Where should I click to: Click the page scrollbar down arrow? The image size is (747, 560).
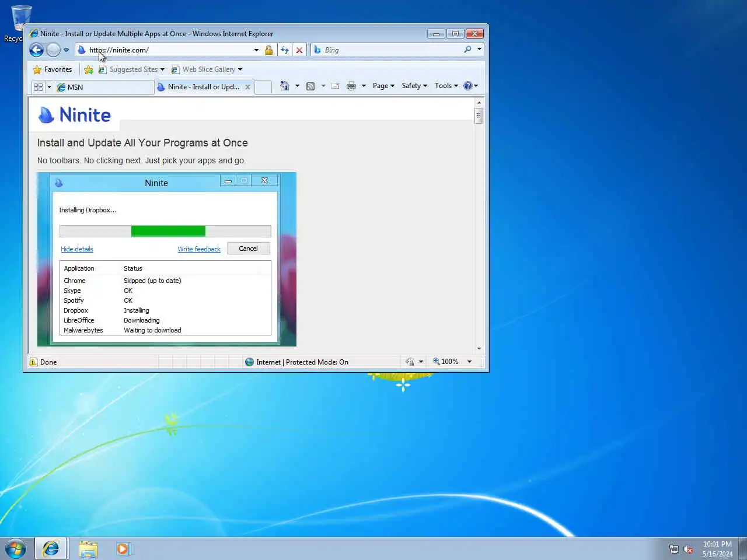pyautogui.click(x=479, y=348)
